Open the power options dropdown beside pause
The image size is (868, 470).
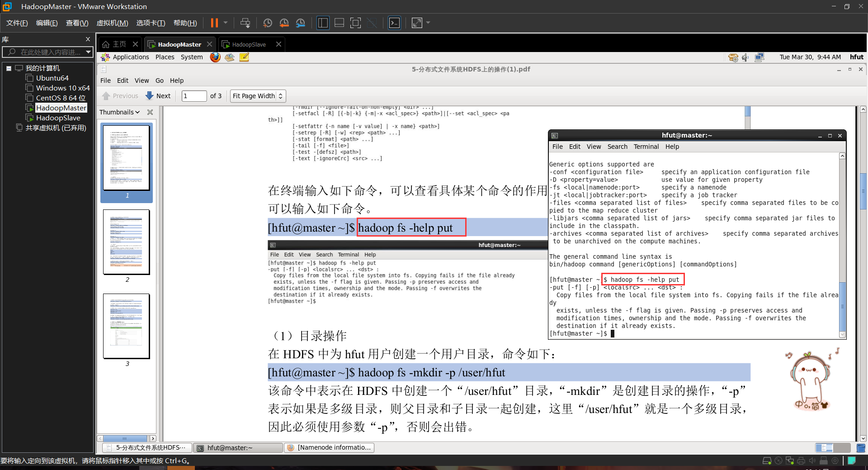pos(226,23)
